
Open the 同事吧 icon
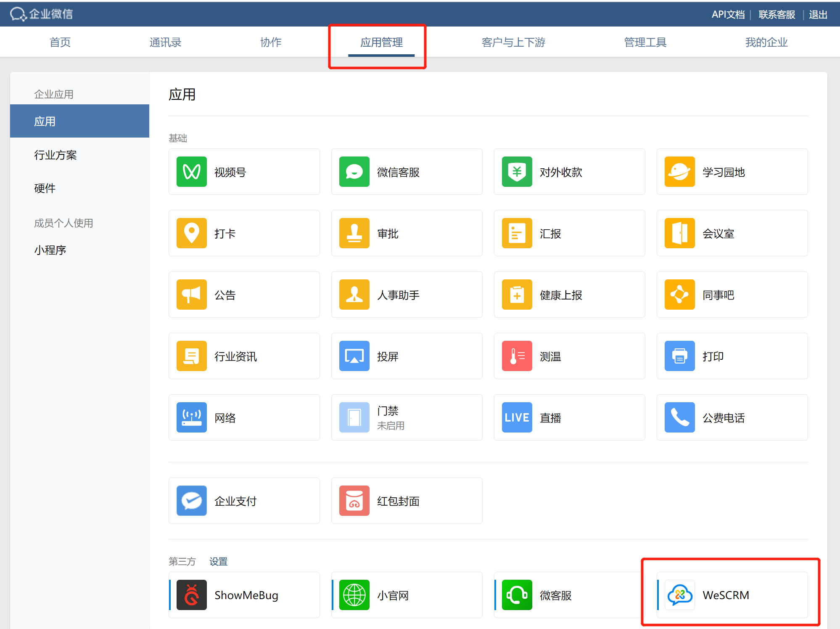point(680,295)
